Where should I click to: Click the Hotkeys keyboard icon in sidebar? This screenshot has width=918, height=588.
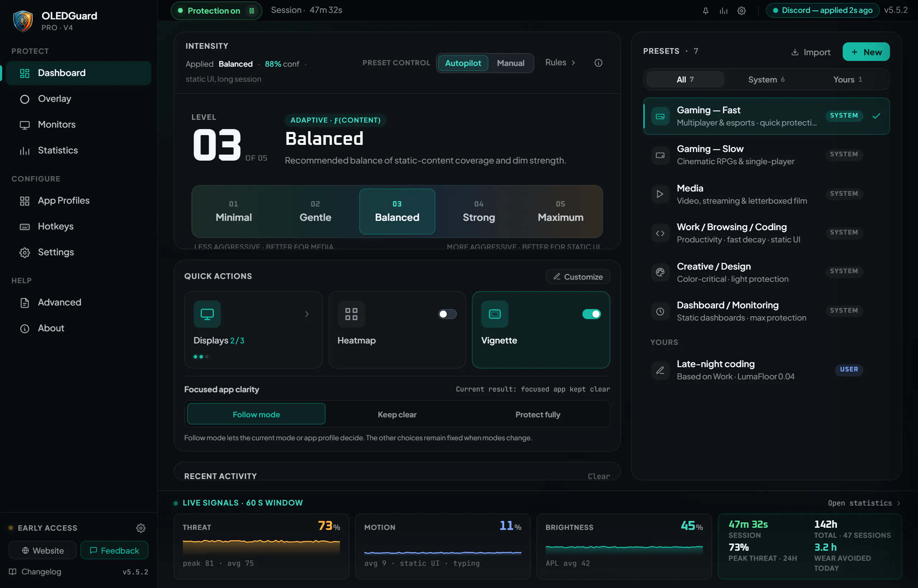(24, 227)
